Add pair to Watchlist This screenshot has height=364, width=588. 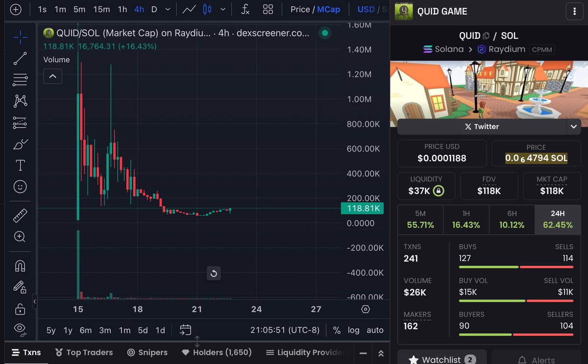pos(442,360)
